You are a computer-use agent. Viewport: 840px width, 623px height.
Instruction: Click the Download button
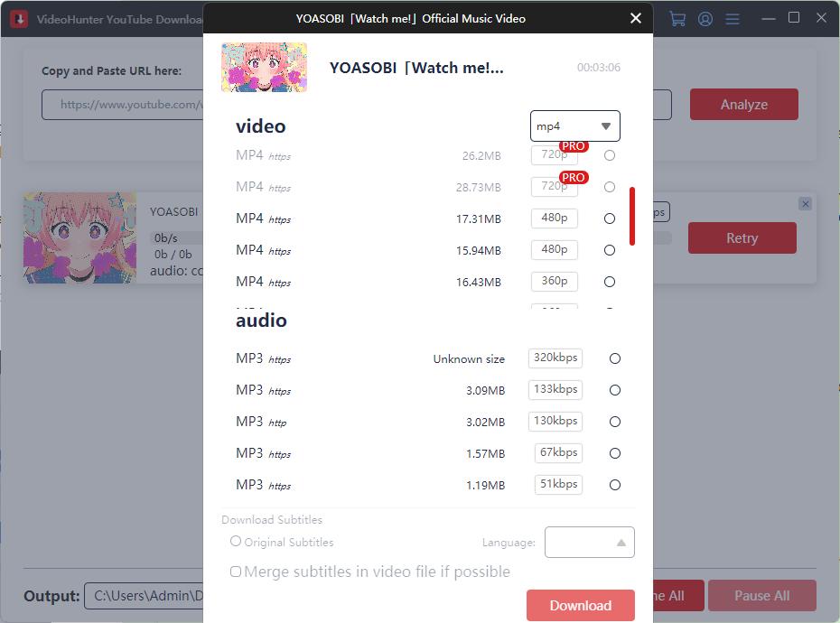(580, 605)
